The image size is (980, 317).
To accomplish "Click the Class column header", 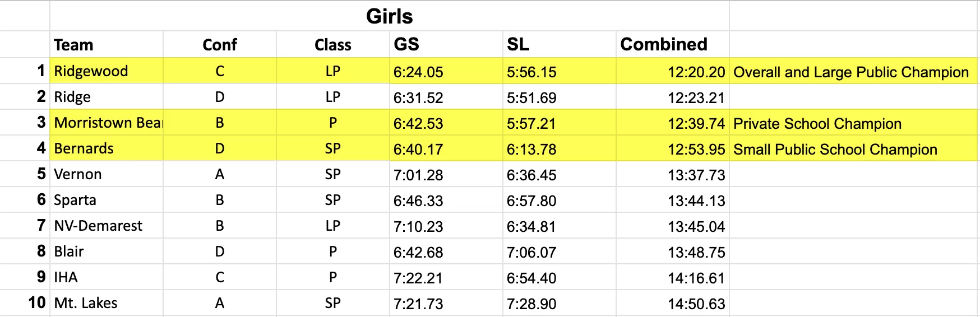I will click(x=332, y=45).
